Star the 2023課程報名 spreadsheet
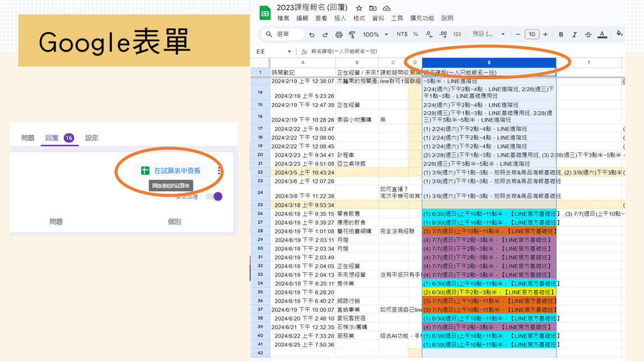The height and width of the screenshot is (362, 644). [x=359, y=8]
